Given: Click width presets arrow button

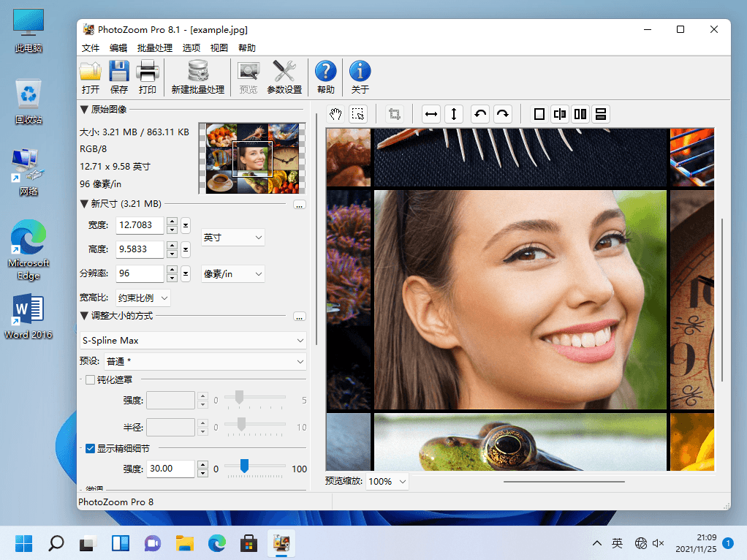Looking at the screenshot, I should pos(186,225).
